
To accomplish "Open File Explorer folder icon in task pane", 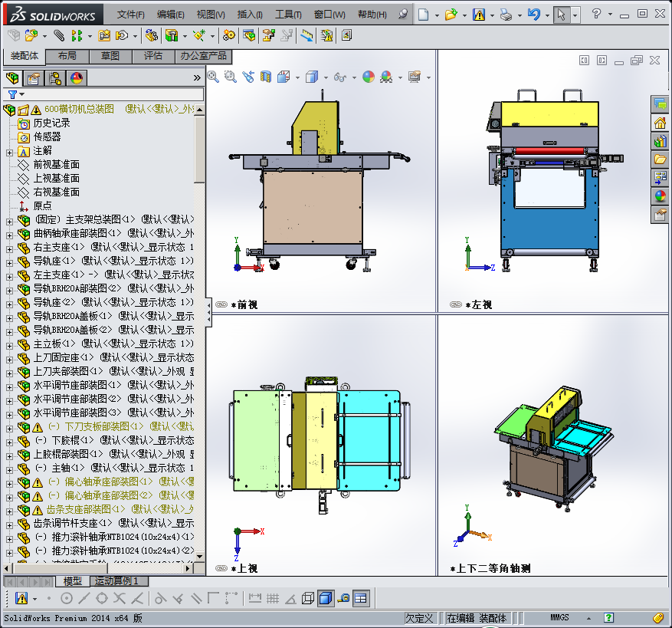I will 660,159.
